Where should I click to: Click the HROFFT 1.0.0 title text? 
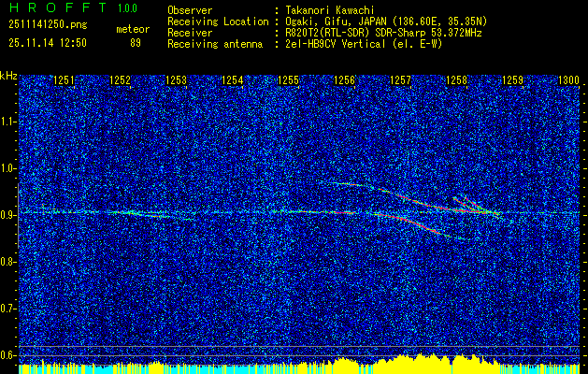(73, 7)
